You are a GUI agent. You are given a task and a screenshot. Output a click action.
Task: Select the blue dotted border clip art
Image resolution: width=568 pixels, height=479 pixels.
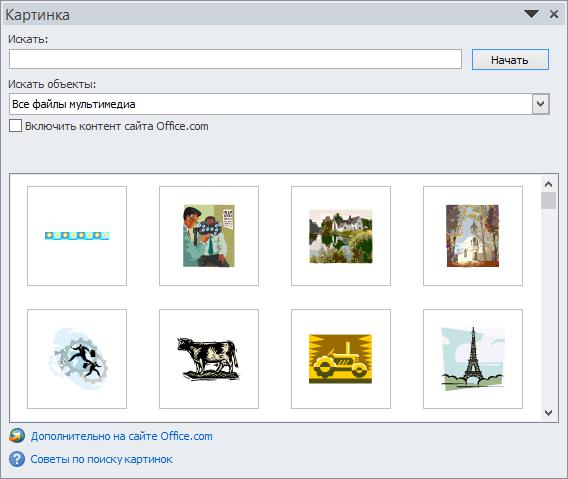tap(77, 236)
